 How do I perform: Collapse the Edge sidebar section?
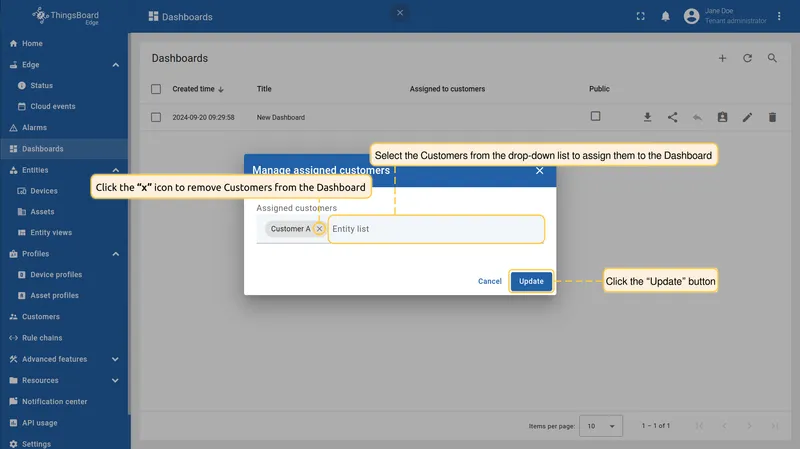point(116,65)
